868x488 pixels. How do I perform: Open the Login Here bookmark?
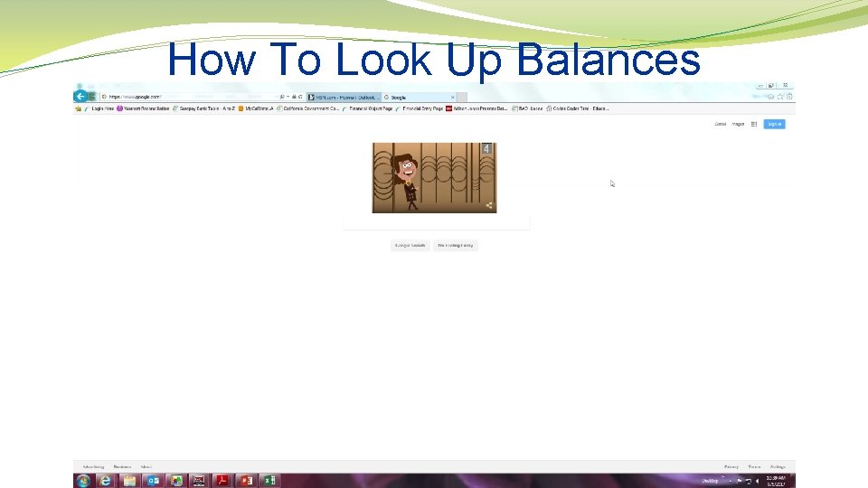pos(99,108)
